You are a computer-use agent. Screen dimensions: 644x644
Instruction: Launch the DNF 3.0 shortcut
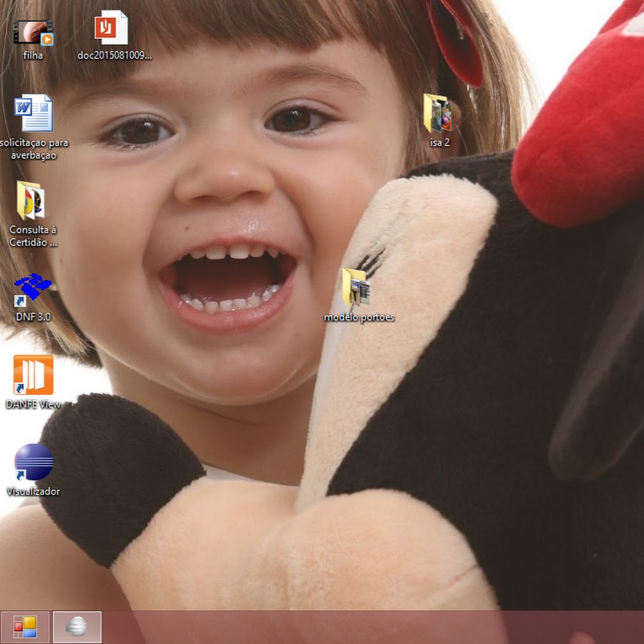click(x=33, y=289)
